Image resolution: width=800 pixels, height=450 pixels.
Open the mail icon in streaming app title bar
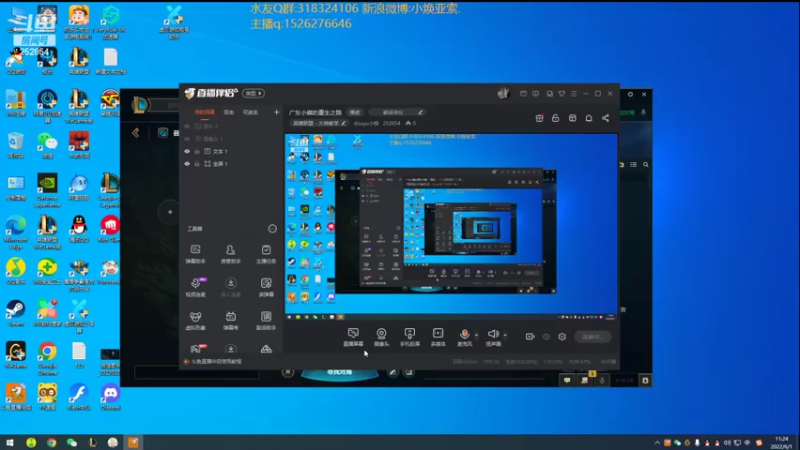pyautogui.click(x=523, y=94)
